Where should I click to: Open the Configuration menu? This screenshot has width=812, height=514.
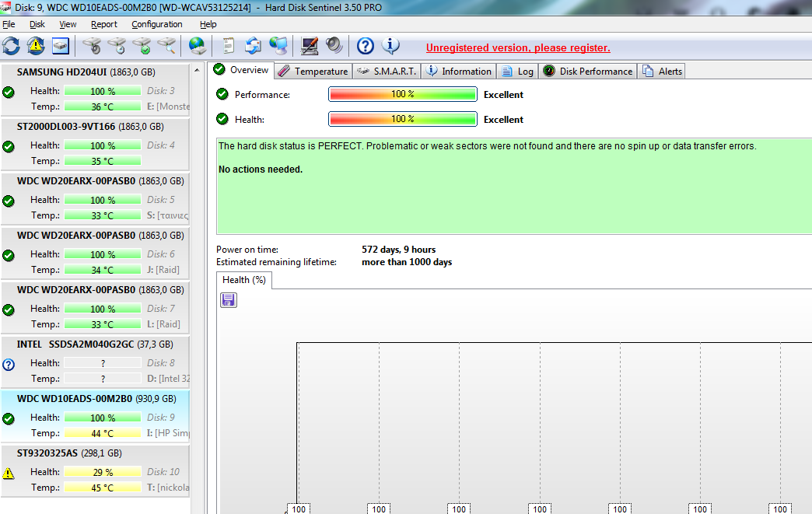click(x=157, y=24)
